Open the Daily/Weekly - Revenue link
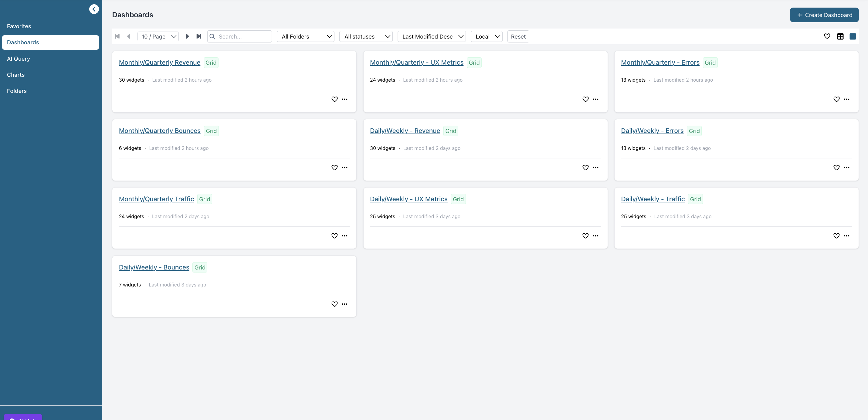 click(405, 131)
